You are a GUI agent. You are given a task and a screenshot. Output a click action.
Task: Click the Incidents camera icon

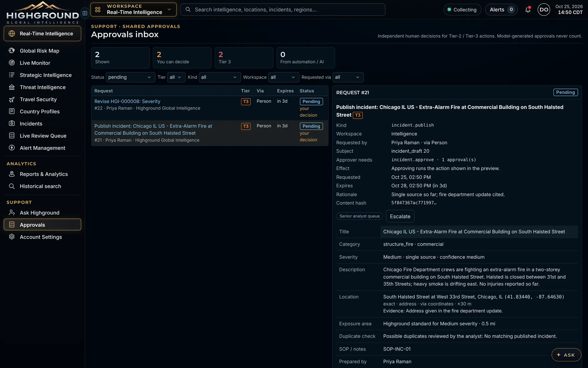click(12, 123)
